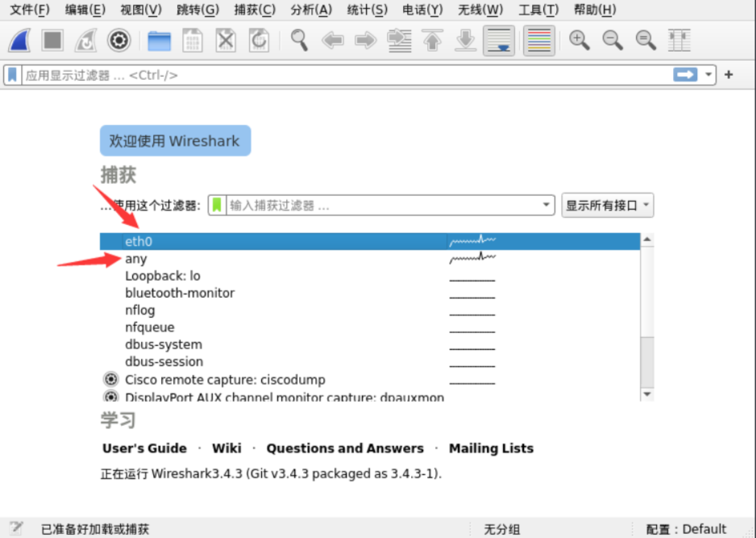Go to a specified packet
The height and width of the screenshot is (538, 756).
click(x=399, y=40)
